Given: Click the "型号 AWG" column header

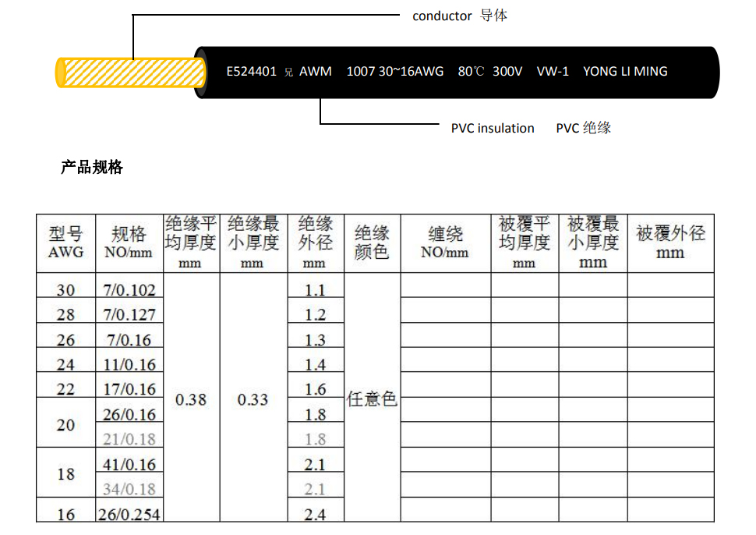Looking at the screenshot, I should (65, 243).
